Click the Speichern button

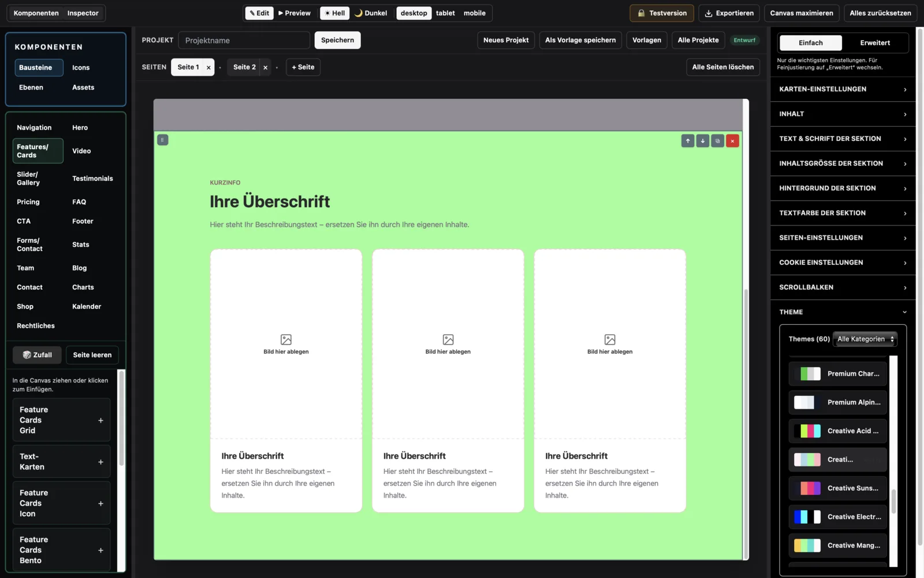coord(337,40)
